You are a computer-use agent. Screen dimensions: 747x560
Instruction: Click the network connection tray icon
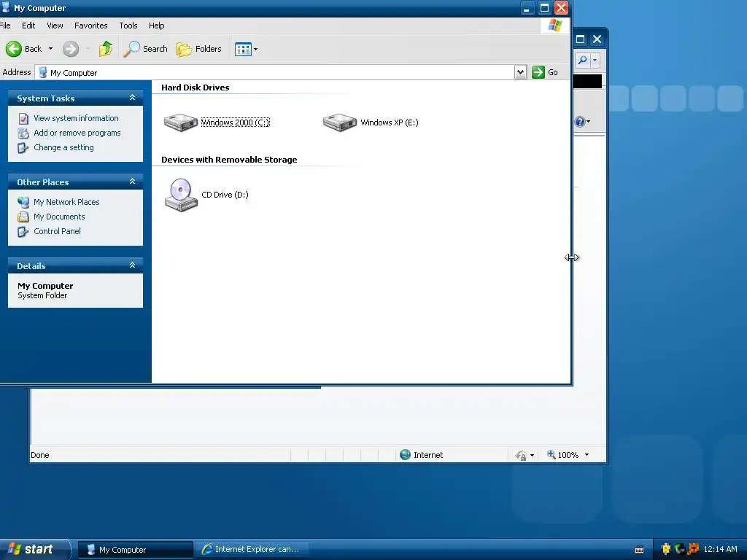(680, 549)
